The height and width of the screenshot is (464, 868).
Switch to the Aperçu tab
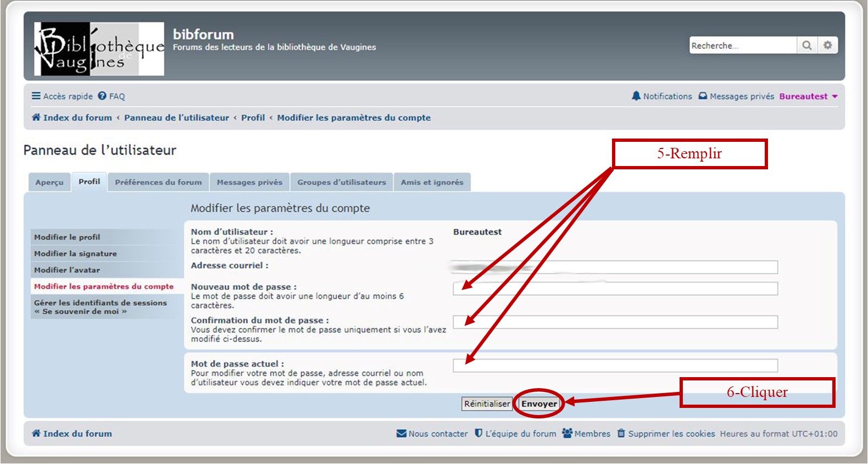click(x=49, y=183)
